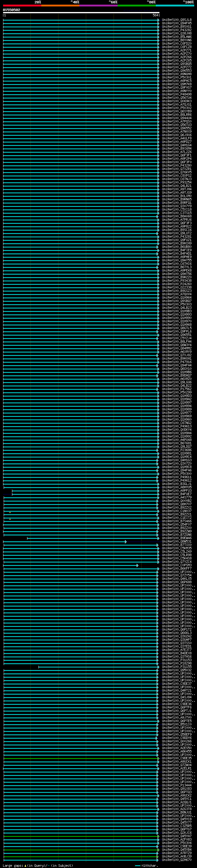
Task: Select the UniRef100_Q1H990 label
Action: coord(177,318)
